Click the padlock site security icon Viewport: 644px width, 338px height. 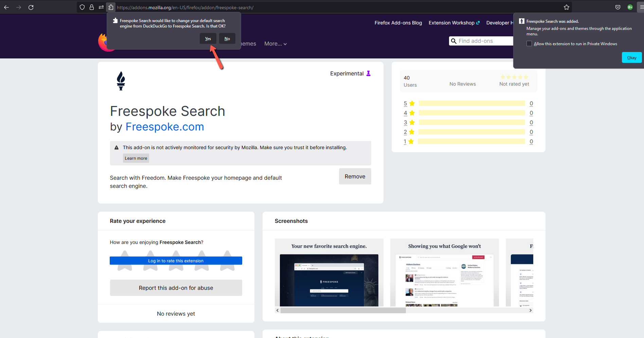coord(92,7)
